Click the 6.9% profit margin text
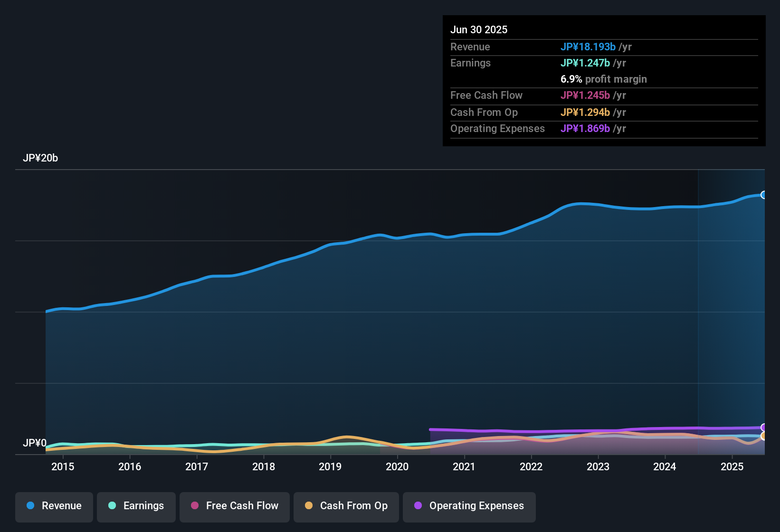Viewport: 780px width, 532px height. click(604, 79)
